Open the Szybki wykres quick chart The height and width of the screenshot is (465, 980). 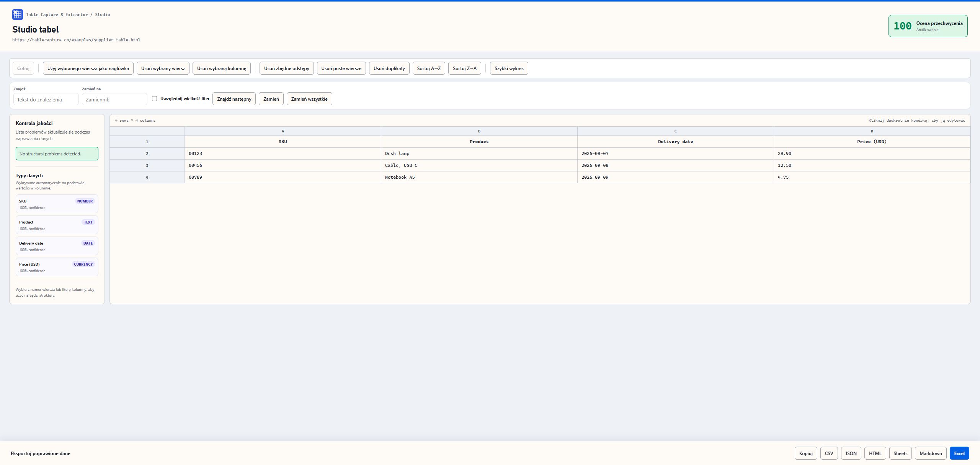509,69
